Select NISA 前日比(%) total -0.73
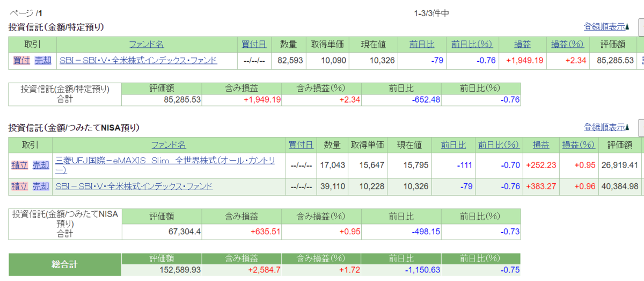The width and height of the screenshot is (644, 281). click(510, 232)
